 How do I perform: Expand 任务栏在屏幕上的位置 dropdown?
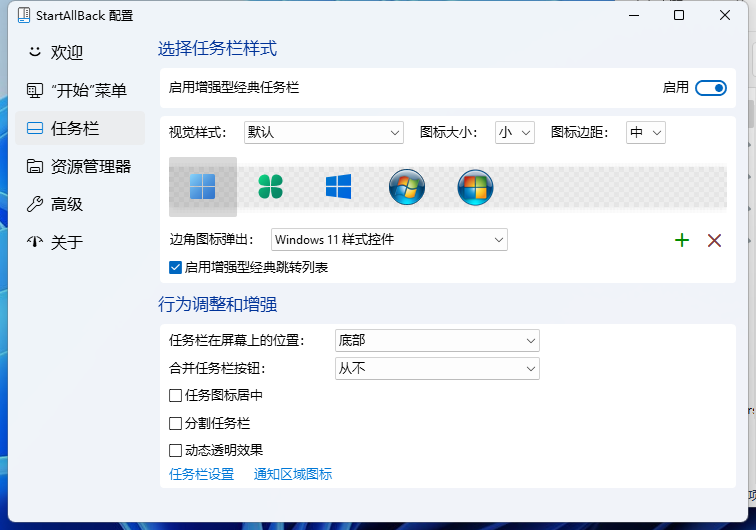coord(437,341)
